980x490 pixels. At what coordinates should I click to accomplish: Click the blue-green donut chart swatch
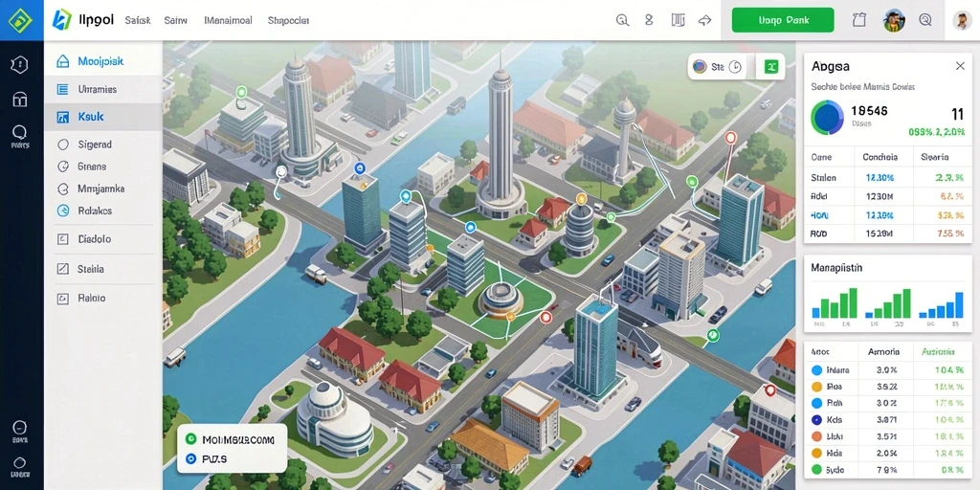(829, 117)
